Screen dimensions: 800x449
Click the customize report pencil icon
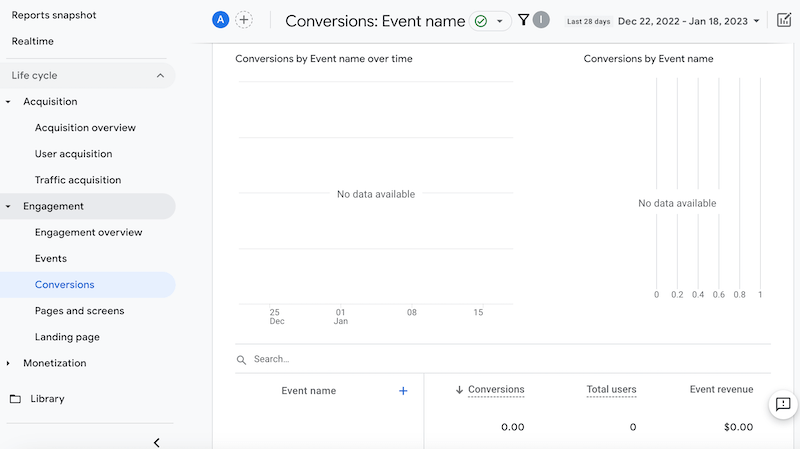coord(784,20)
